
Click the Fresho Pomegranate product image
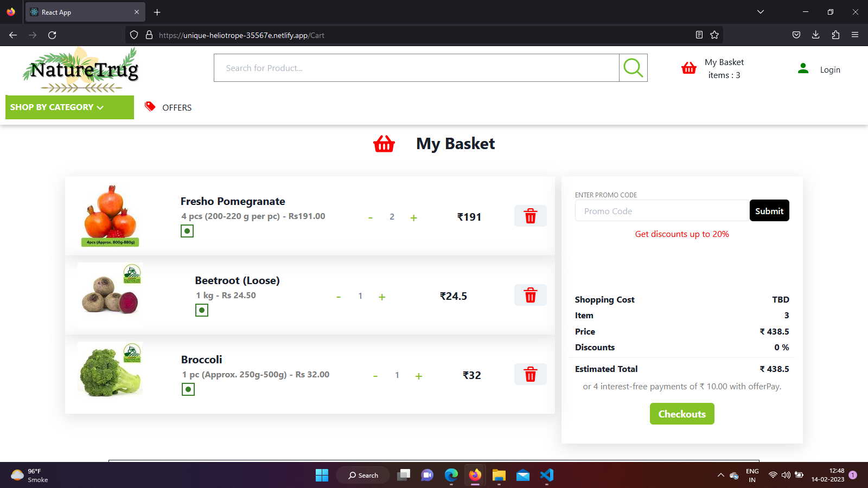[111, 216]
